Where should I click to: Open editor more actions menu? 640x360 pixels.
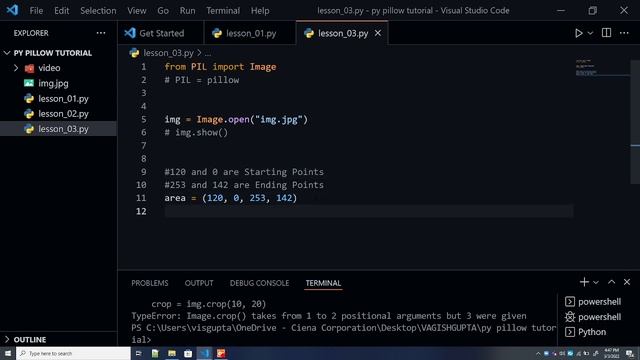coord(624,33)
